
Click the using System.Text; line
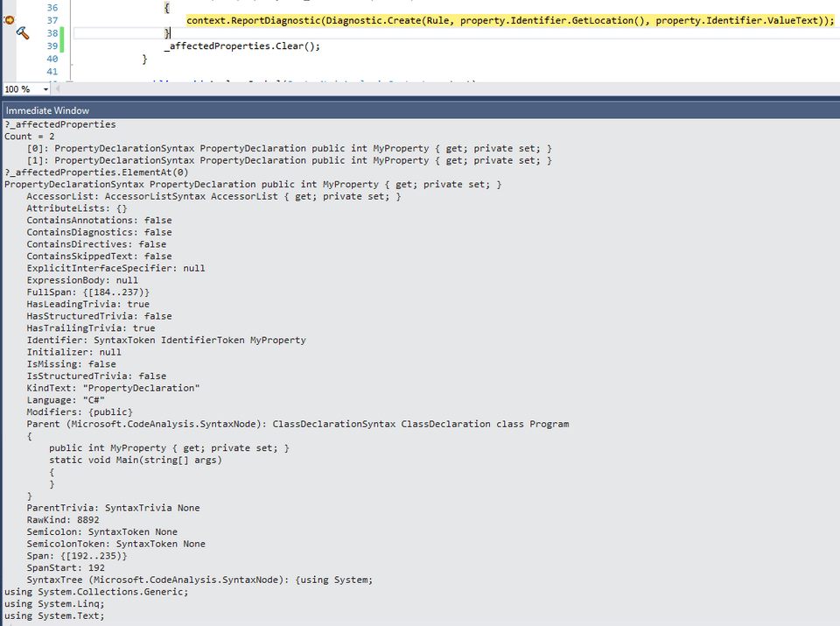54,615
